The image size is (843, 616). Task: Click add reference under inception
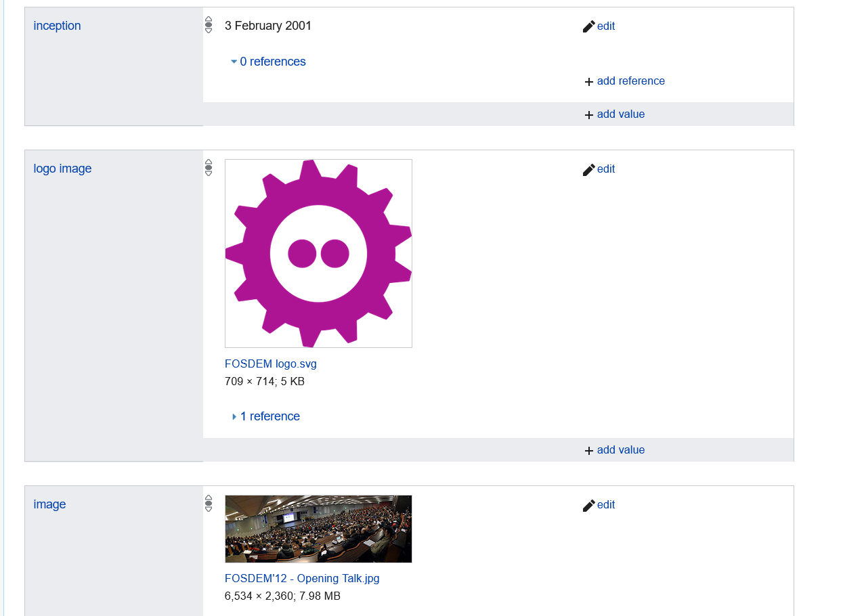pyautogui.click(x=631, y=81)
